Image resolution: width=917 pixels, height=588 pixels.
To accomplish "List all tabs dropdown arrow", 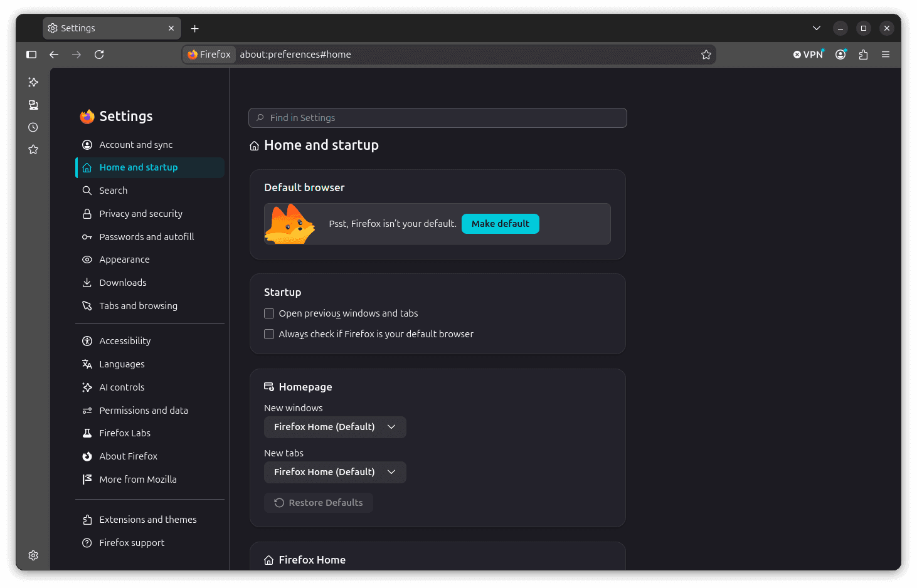I will coord(817,28).
